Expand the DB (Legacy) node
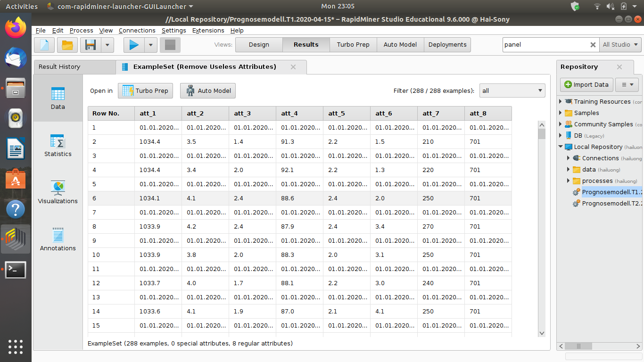The image size is (644, 362). tap(561, 135)
